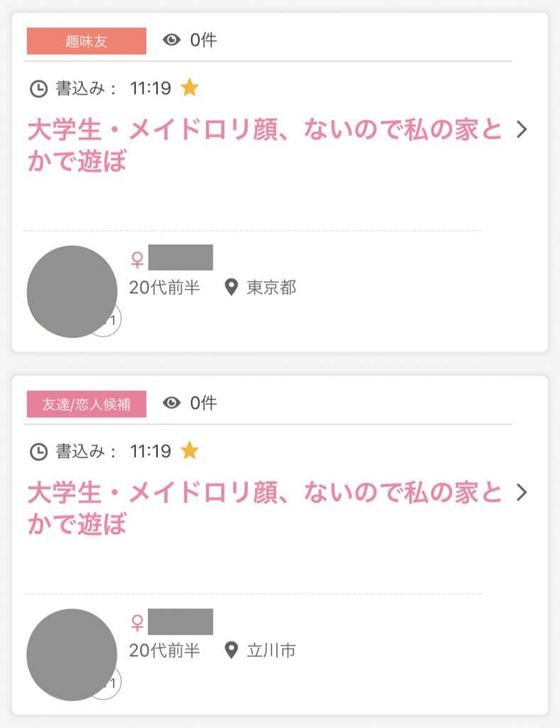Open the 友達/恋人候補 post with the right chevron
Viewport: 560px width, 728px height.
click(522, 493)
